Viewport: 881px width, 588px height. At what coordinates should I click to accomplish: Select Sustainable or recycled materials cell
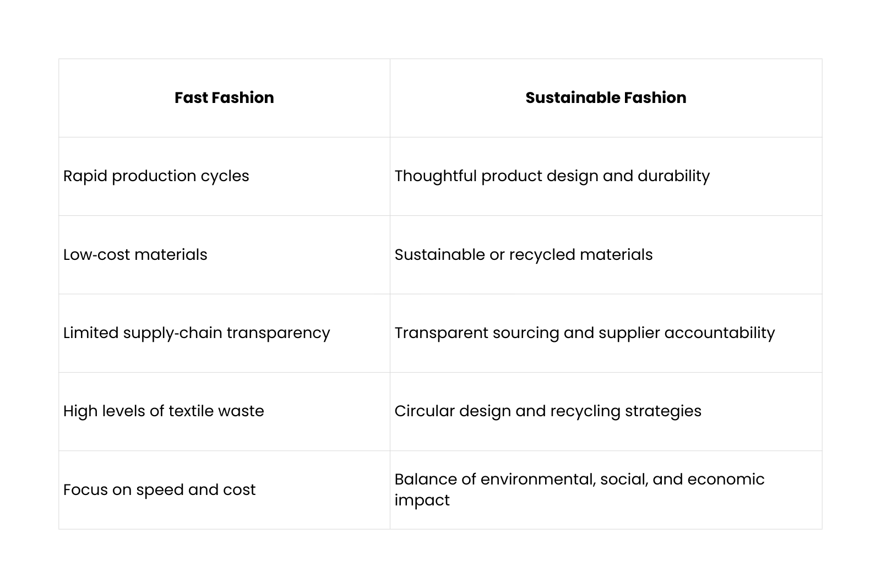pyautogui.click(x=606, y=255)
